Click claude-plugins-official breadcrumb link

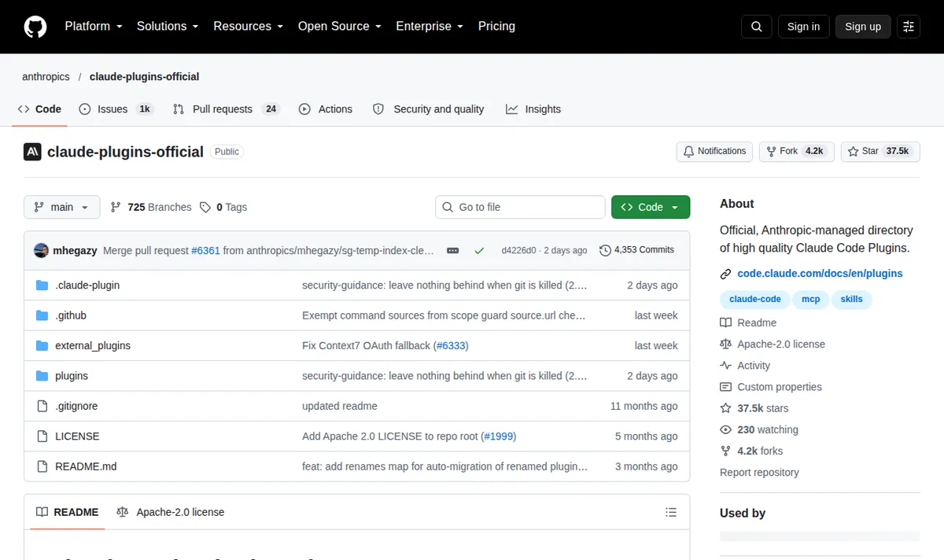tap(144, 76)
